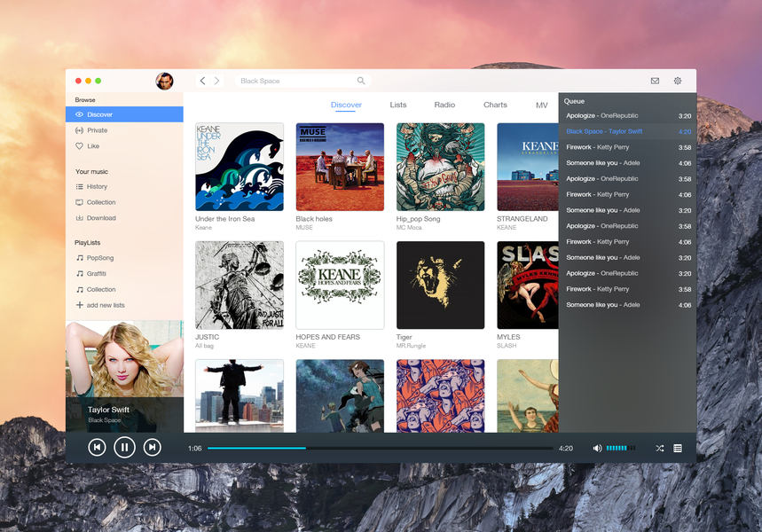
Task: Open the MYLES SLASH album cover
Action: [x=528, y=286]
